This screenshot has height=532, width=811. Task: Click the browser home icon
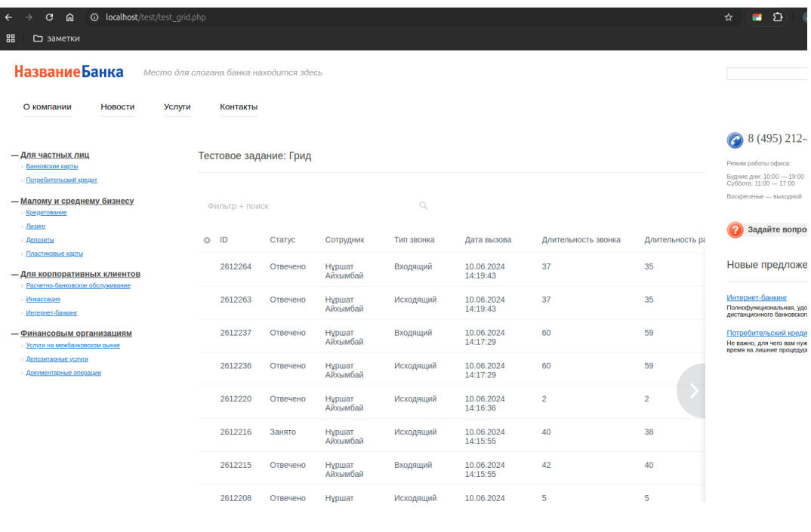70,17
